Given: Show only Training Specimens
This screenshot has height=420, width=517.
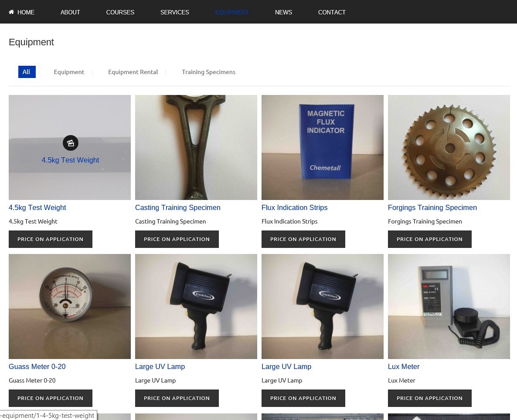Looking at the screenshot, I should point(208,72).
